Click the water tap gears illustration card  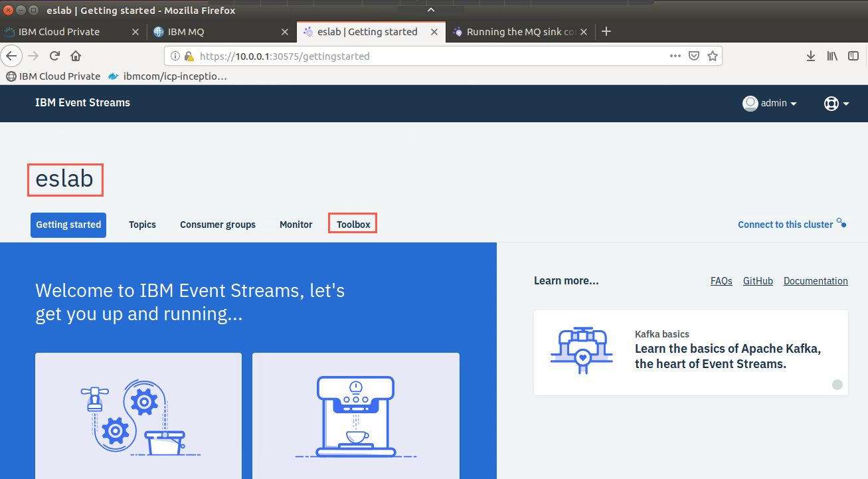coord(138,416)
